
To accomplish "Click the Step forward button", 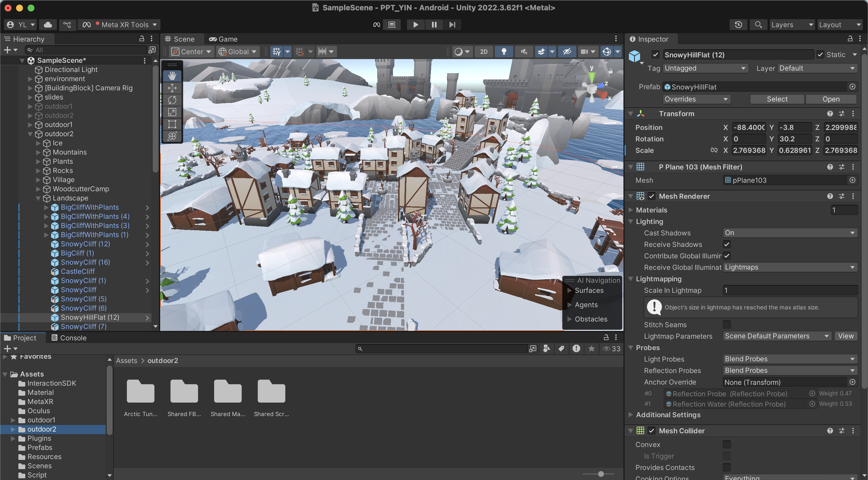I will 452,25.
